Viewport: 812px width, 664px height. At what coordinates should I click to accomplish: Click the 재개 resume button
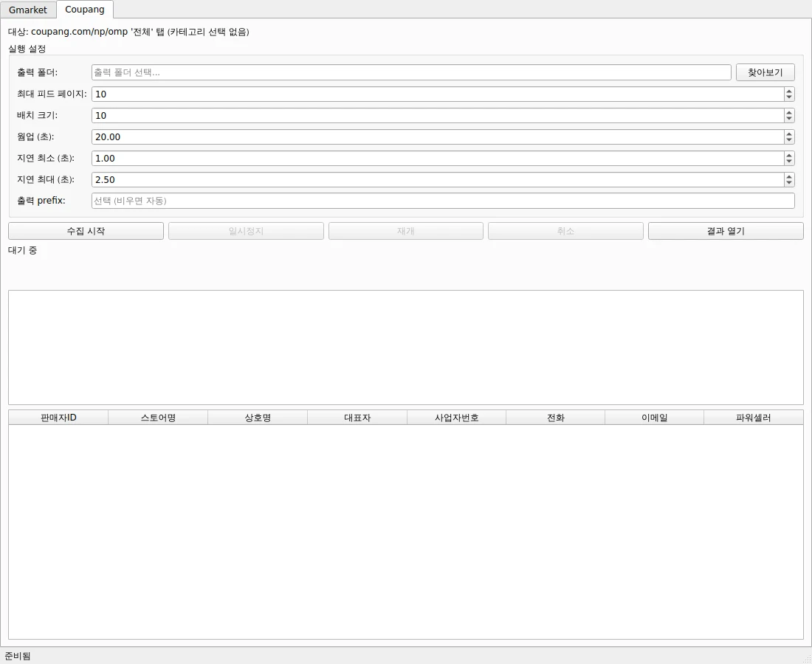click(x=406, y=232)
